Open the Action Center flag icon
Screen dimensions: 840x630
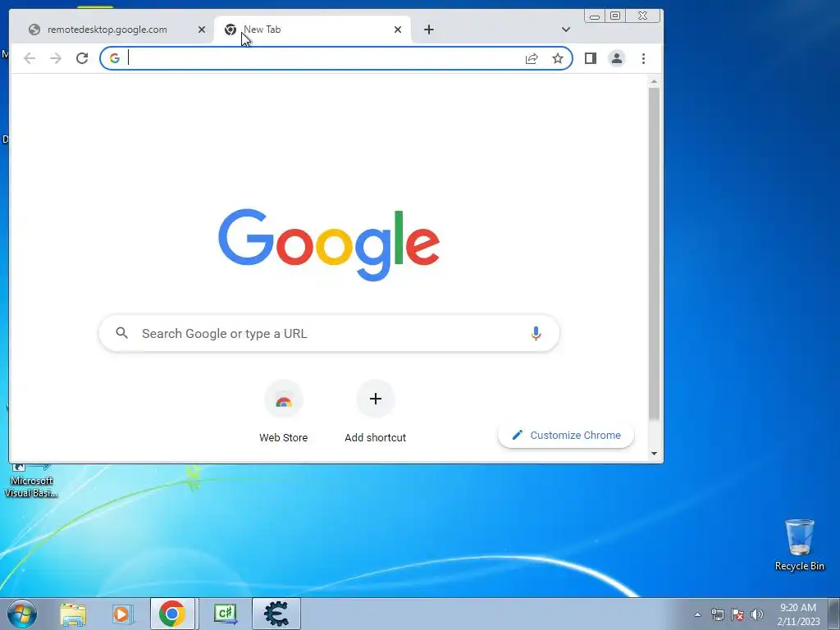(x=737, y=614)
